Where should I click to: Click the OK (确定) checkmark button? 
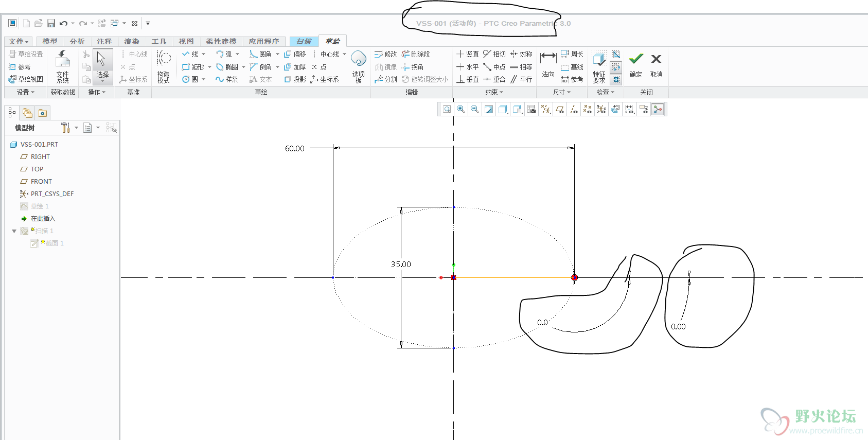pyautogui.click(x=636, y=65)
